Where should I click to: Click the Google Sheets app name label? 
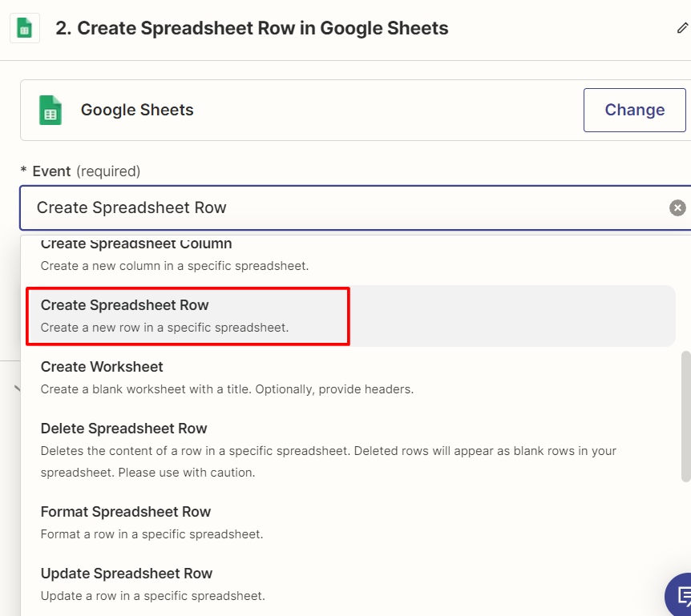pos(137,110)
